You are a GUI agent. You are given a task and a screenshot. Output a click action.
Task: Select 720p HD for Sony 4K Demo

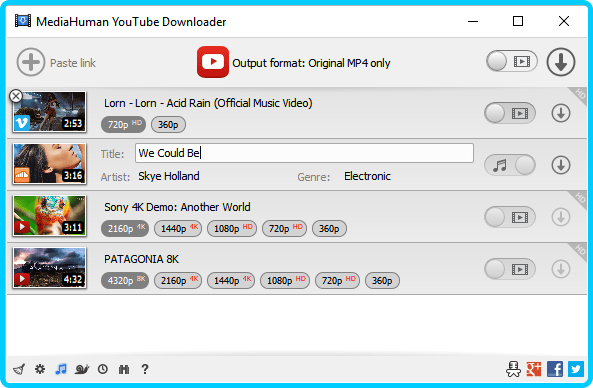coord(284,228)
